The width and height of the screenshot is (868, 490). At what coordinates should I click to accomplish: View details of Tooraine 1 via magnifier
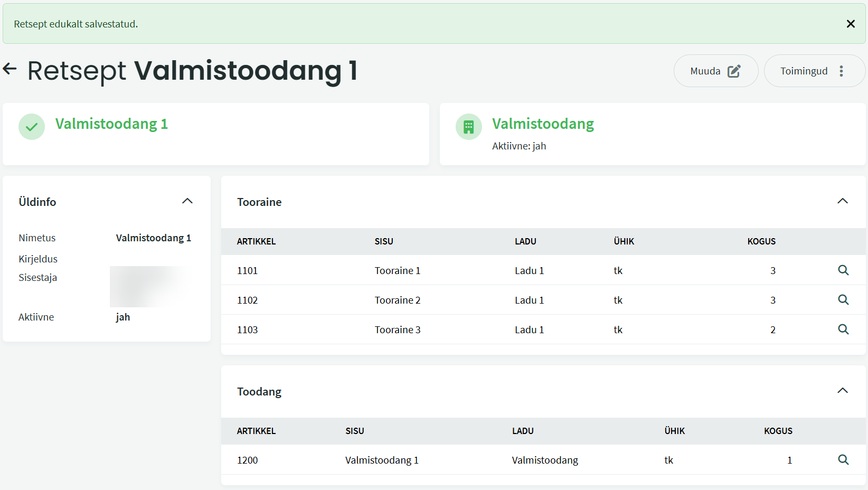(x=843, y=270)
